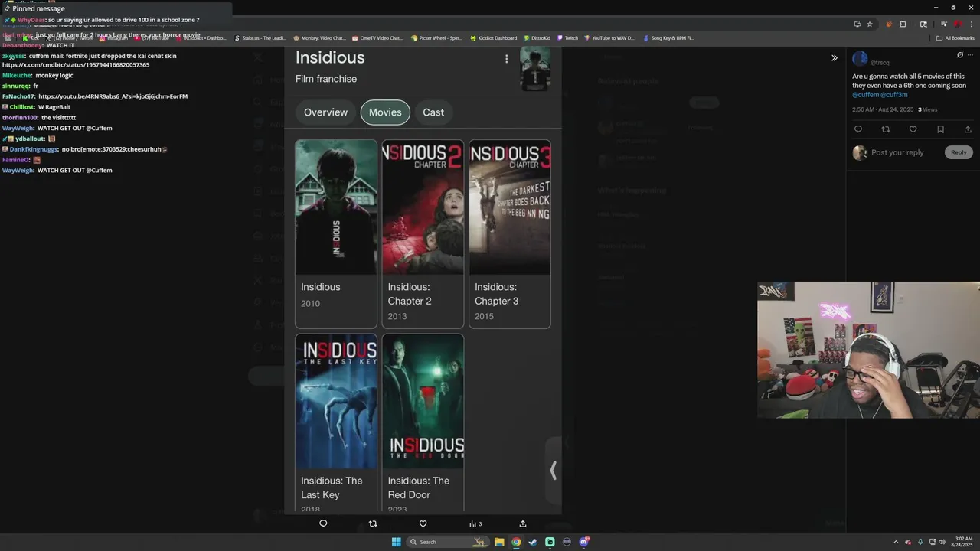Open Steam from the taskbar
Screen dimensions: 980x551
pos(533,542)
